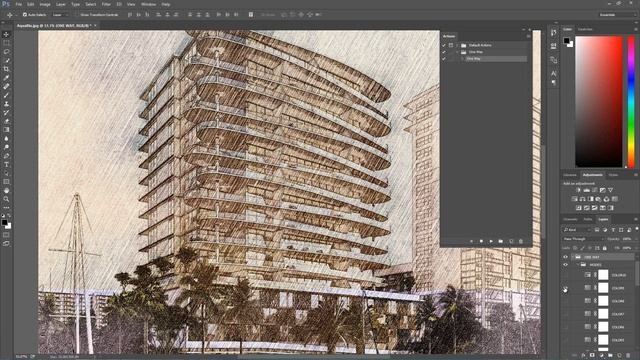This screenshot has height=360, width=640.
Task: Click the Actions panel tab
Action: click(449, 36)
